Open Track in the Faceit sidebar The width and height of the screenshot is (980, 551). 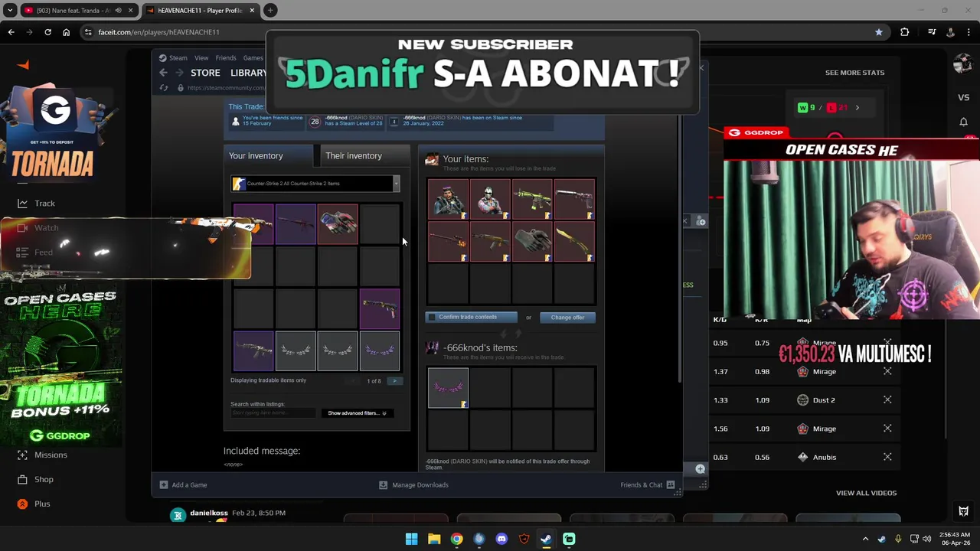click(x=37, y=204)
